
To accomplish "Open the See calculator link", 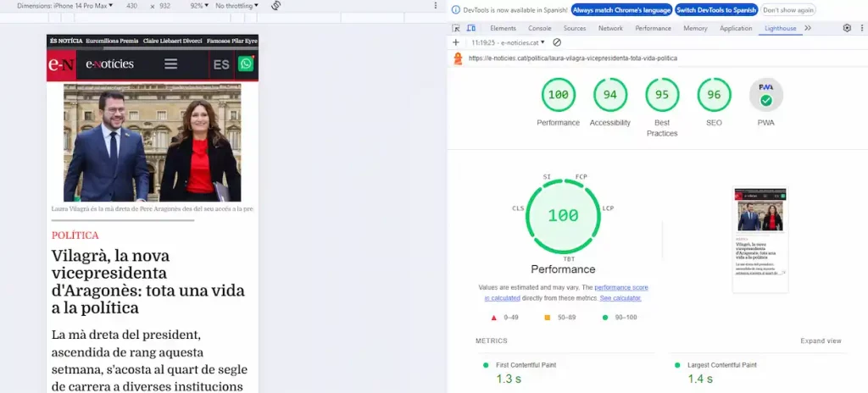I will coord(620,298).
